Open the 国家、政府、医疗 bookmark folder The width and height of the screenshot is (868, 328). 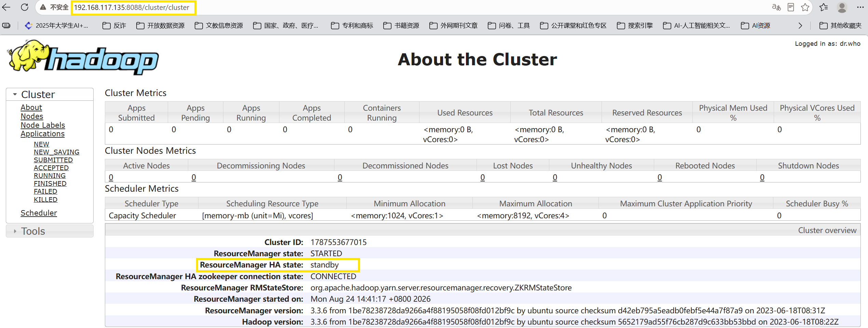tap(286, 26)
